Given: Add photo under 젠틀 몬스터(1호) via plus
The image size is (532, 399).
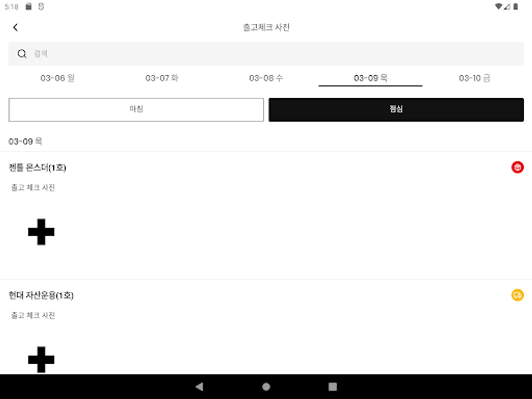Looking at the screenshot, I should 41,231.
